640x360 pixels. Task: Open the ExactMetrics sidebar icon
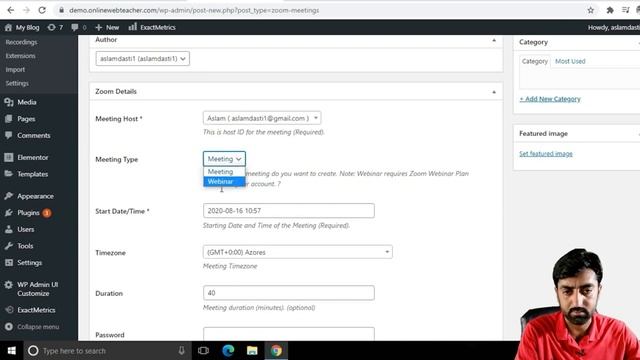pos(9,310)
